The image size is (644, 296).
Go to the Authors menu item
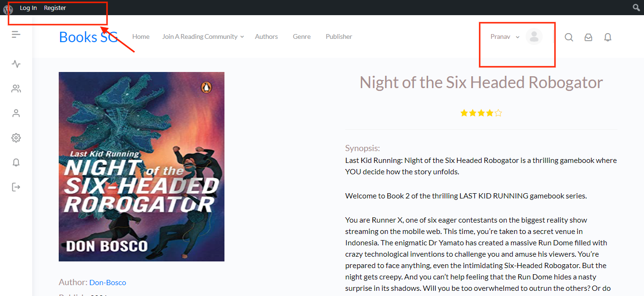[x=266, y=36]
